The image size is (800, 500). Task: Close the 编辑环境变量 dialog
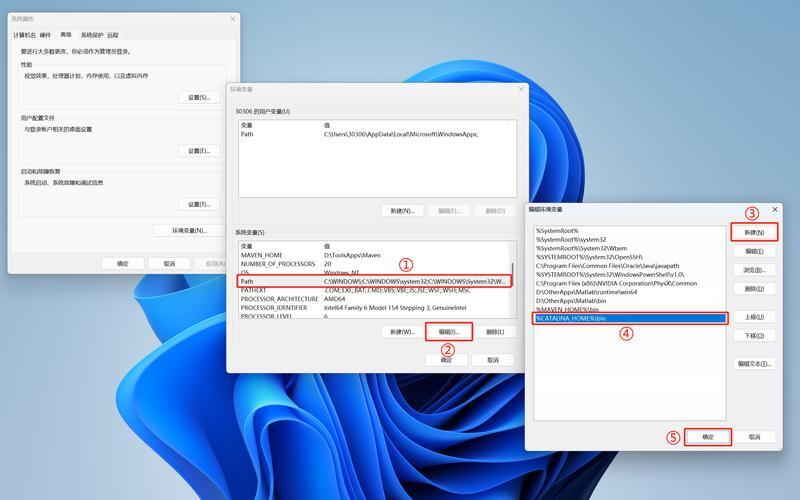coord(774,210)
